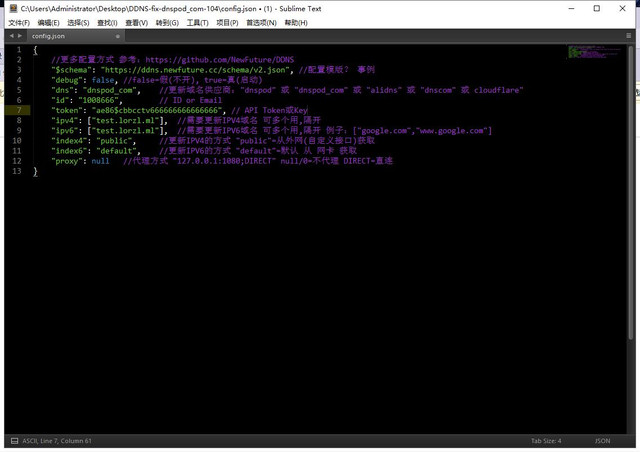
Task: Open the 编辑(E) menu
Action: tap(48, 23)
